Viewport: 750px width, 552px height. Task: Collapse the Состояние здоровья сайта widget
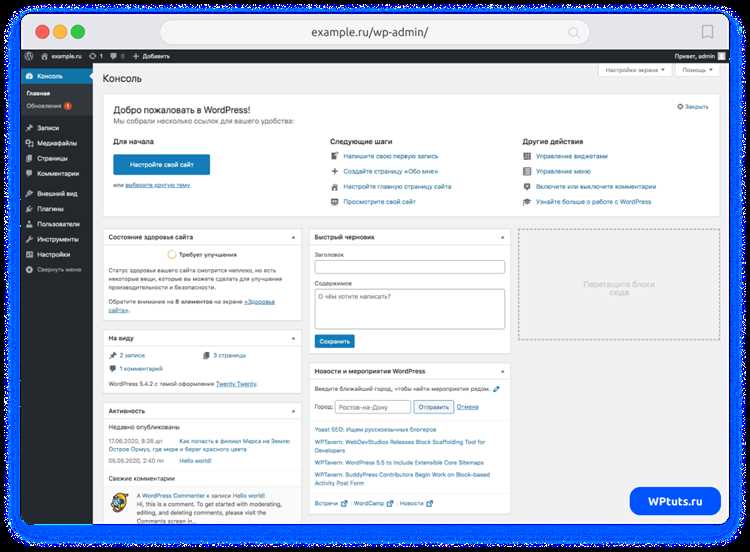click(x=294, y=237)
